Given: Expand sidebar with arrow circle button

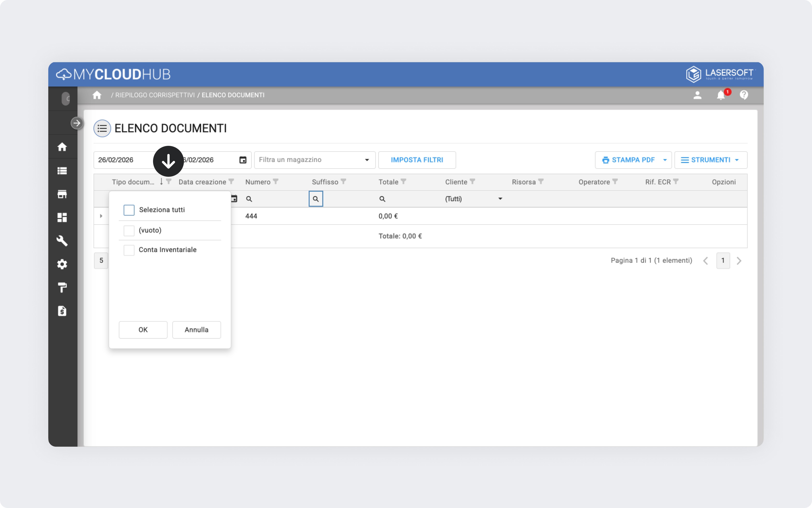Looking at the screenshot, I should (x=77, y=123).
